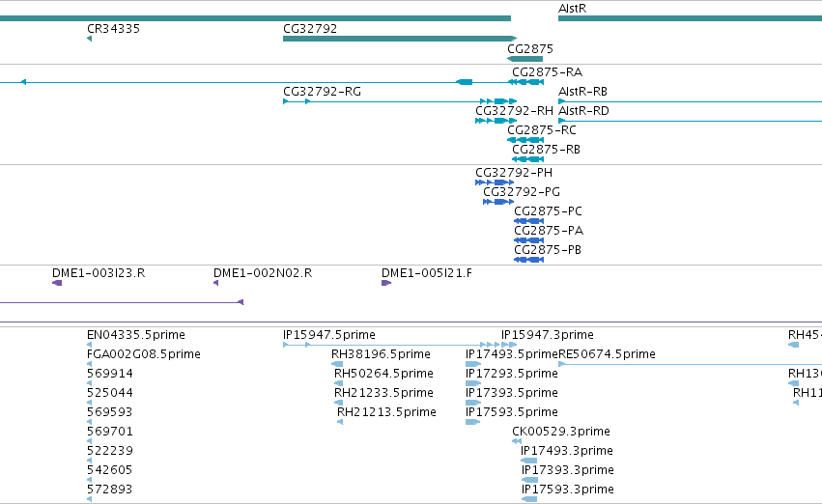The height and width of the screenshot is (504, 822).
Task: Click the 542605 feature label
Action: coord(109,470)
